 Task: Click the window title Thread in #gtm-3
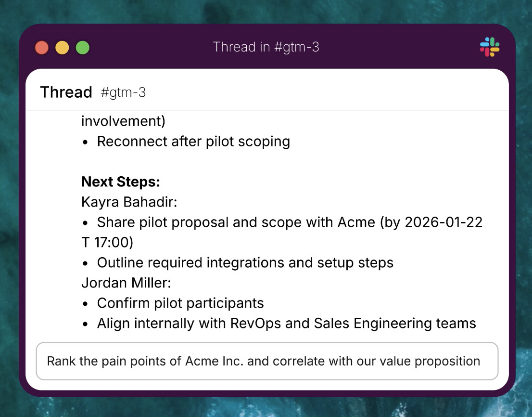[266, 47]
